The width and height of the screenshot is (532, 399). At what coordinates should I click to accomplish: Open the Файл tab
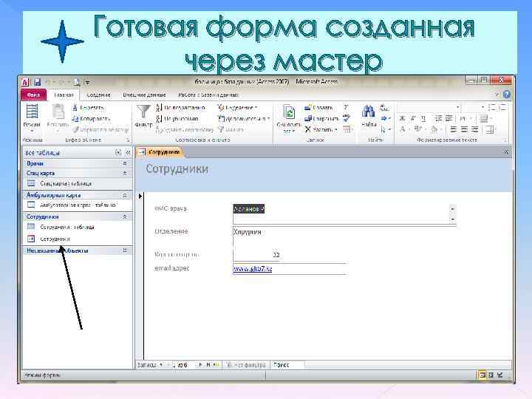[x=33, y=95]
